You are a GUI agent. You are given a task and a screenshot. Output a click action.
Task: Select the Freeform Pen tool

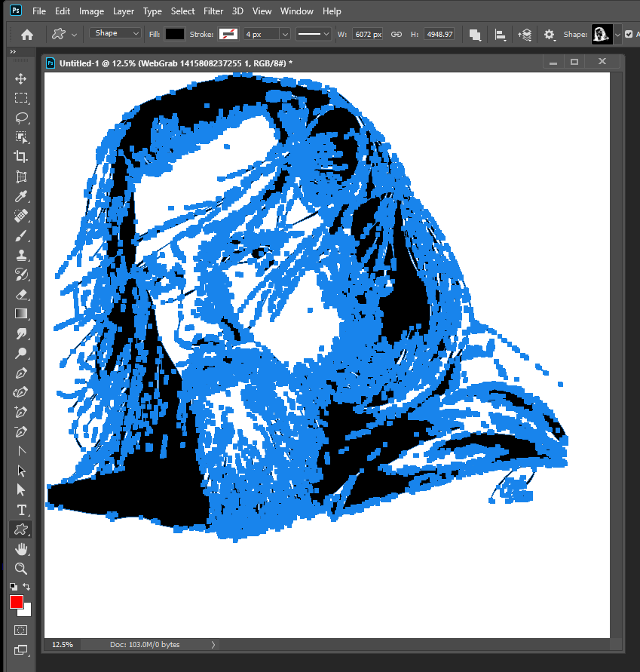pyautogui.click(x=20, y=392)
